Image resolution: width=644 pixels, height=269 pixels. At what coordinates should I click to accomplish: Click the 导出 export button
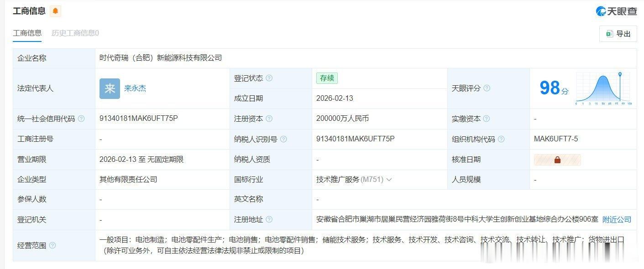[618, 34]
